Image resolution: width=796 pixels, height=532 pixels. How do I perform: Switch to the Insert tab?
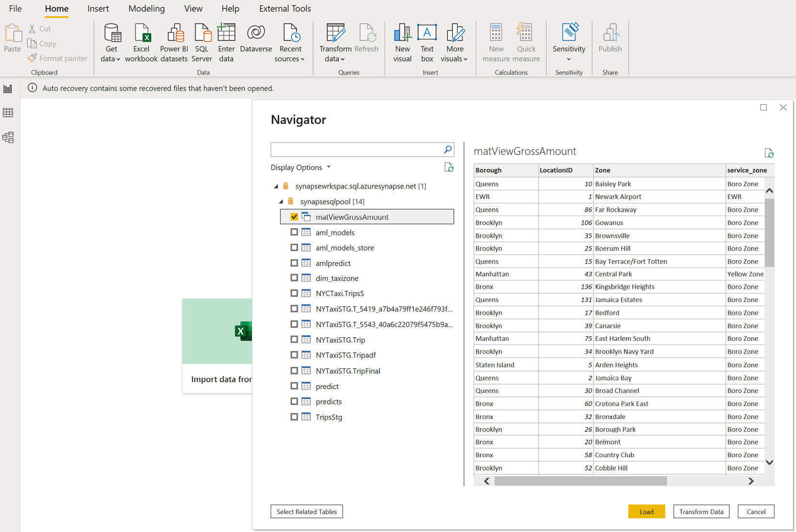[98, 9]
